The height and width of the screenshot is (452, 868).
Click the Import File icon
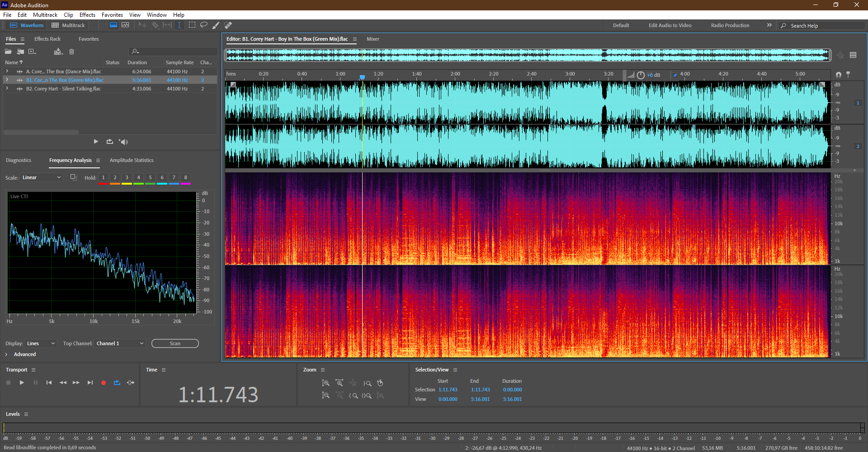[x=20, y=52]
